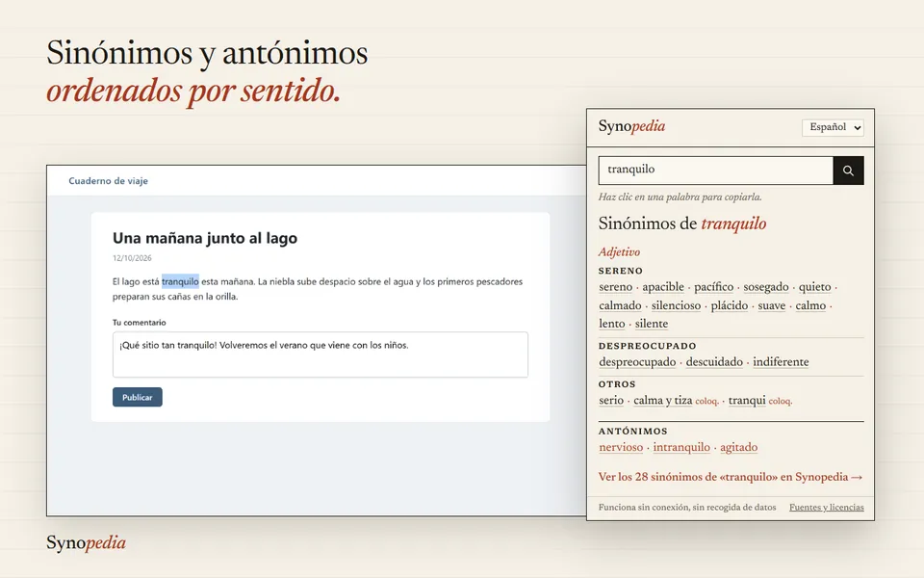
Task: Copy the antonym agitado
Action: point(738,447)
